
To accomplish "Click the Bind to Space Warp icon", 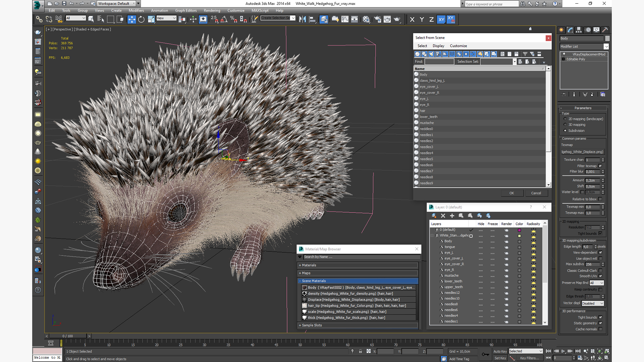I will coord(59,19).
